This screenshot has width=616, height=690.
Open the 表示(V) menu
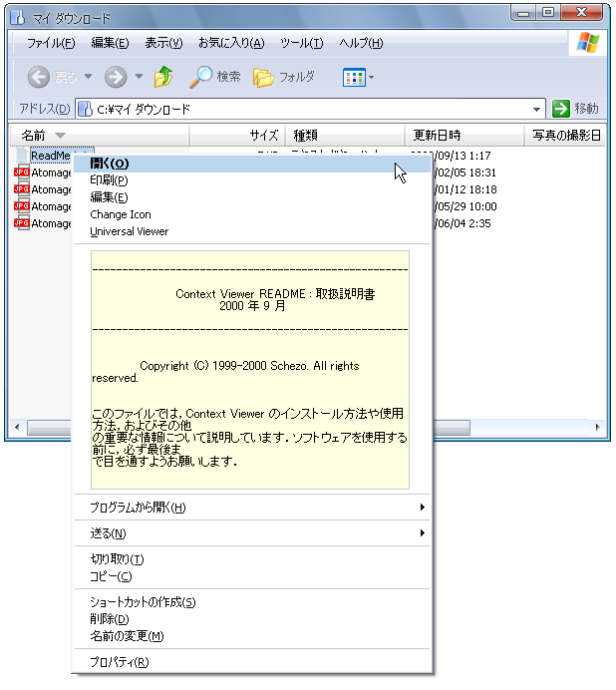163,43
